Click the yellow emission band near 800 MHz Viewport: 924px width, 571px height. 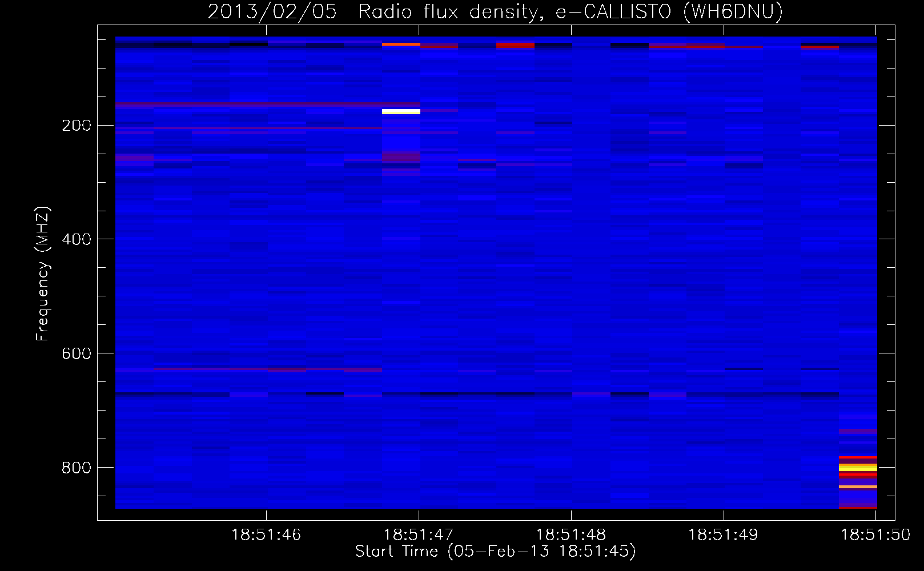click(x=858, y=467)
